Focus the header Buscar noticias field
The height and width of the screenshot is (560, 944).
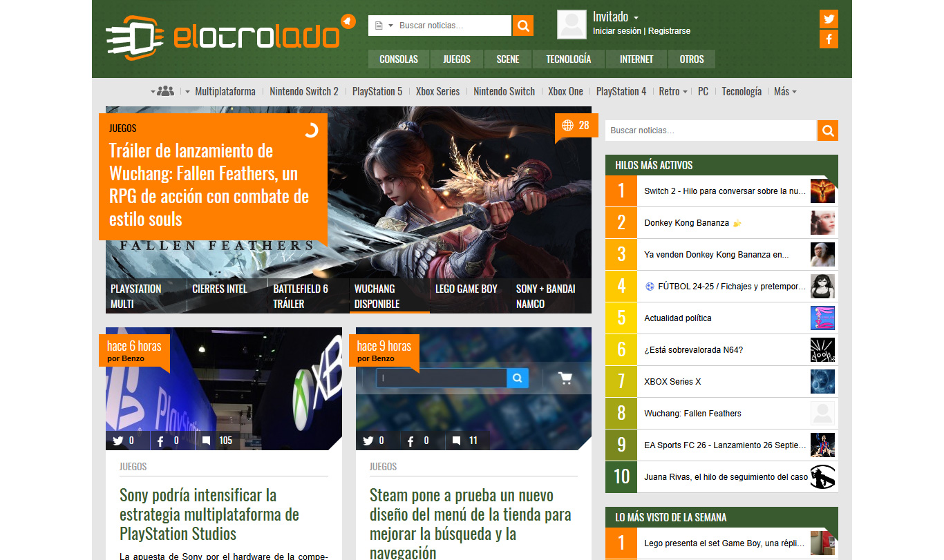(453, 26)
